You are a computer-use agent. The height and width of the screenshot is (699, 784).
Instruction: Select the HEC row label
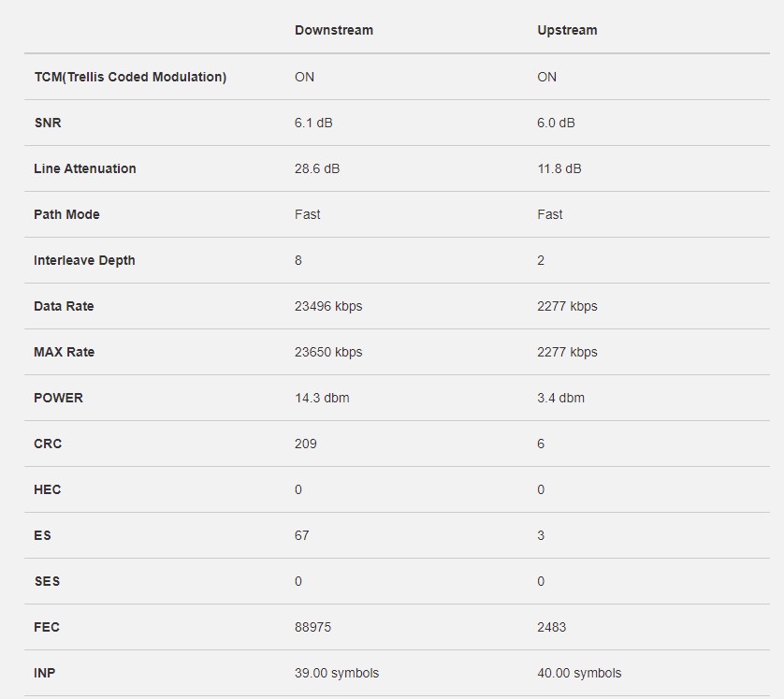coord(47,489)
